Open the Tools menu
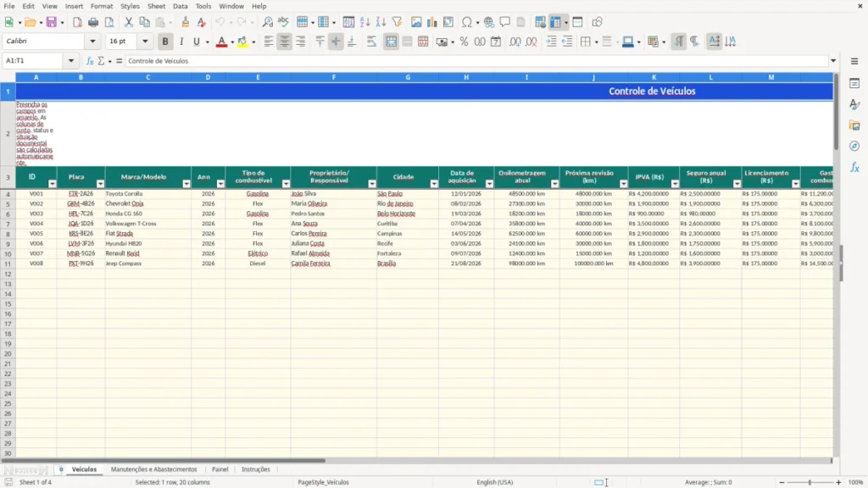The height and width of the screenshot is (488, 868). click(x=203, y=6)
